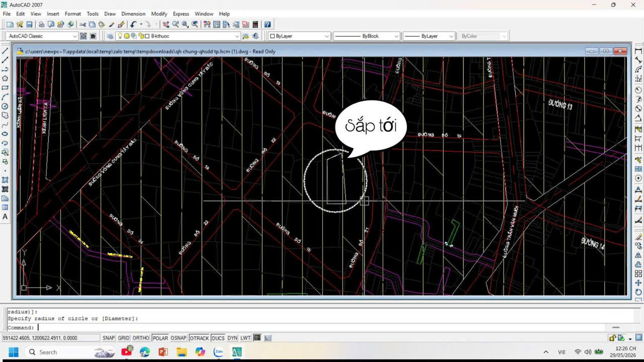Select the Hatch tool
The height and width of the screenshot is (362, 644).
(x=5, y=179)
